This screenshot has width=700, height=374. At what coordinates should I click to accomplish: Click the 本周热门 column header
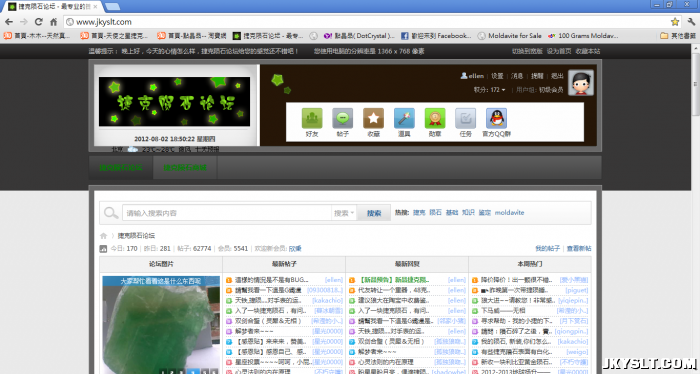[x=530, y=264]
